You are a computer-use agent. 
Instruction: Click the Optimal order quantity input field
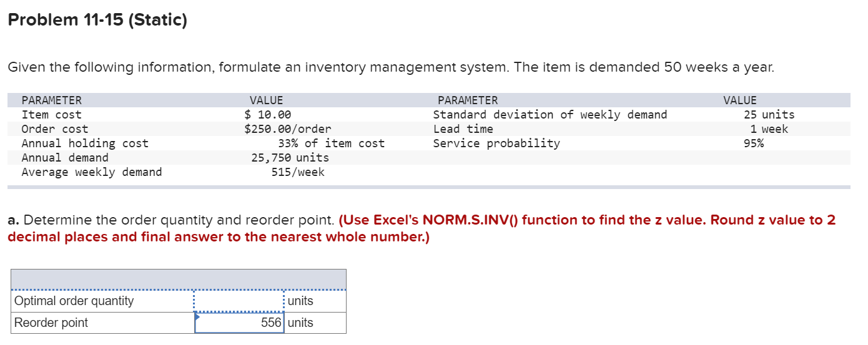click(239, 301)
